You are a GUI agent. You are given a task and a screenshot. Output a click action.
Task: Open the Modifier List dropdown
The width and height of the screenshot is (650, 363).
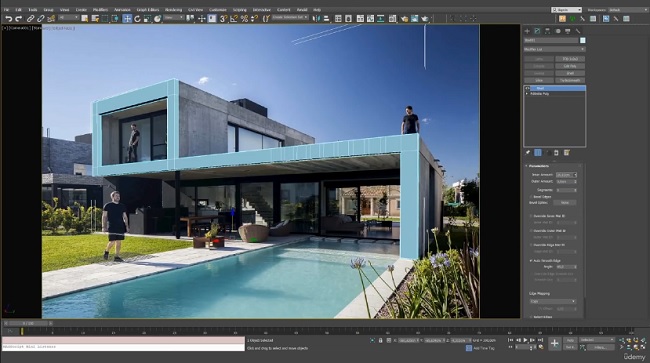[554, 49]
